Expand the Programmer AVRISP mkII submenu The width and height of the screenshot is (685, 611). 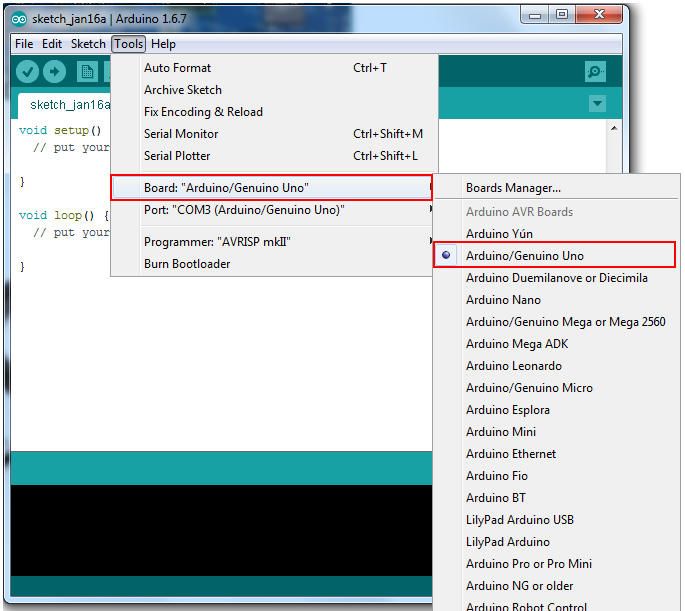pyautogui.click(x=272, y=242)
